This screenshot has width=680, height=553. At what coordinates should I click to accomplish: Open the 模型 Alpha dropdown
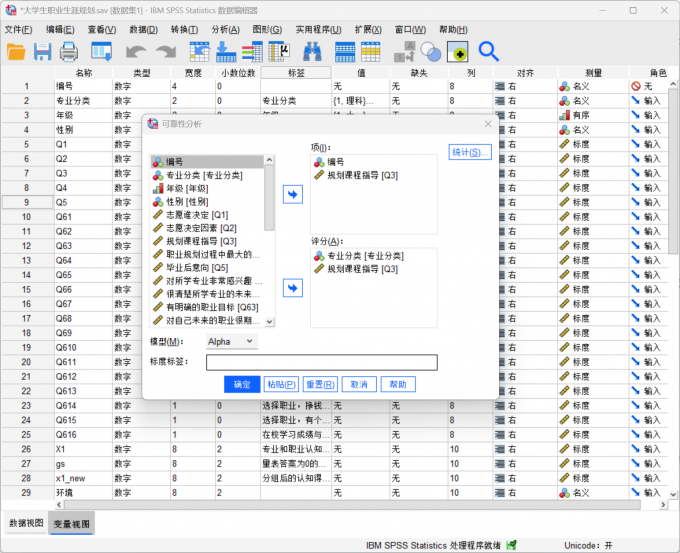pos(231,342)
